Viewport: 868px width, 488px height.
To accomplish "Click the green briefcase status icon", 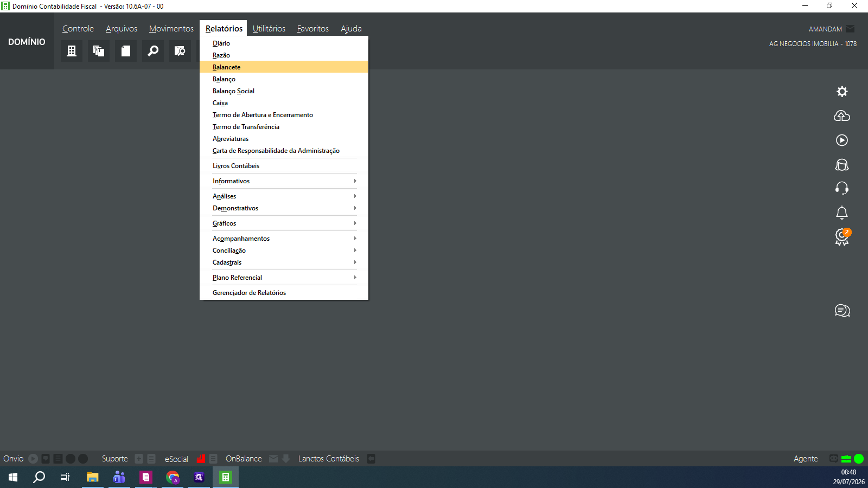I will point(846,459).
